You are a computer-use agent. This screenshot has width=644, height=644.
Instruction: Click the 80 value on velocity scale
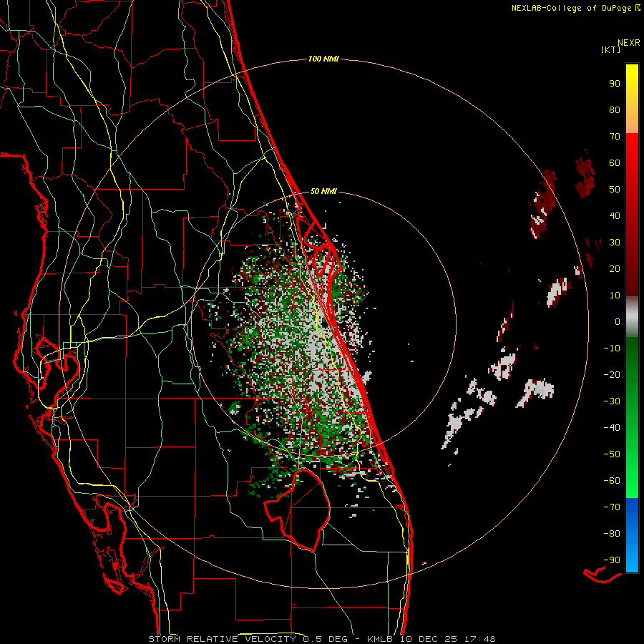615,109
